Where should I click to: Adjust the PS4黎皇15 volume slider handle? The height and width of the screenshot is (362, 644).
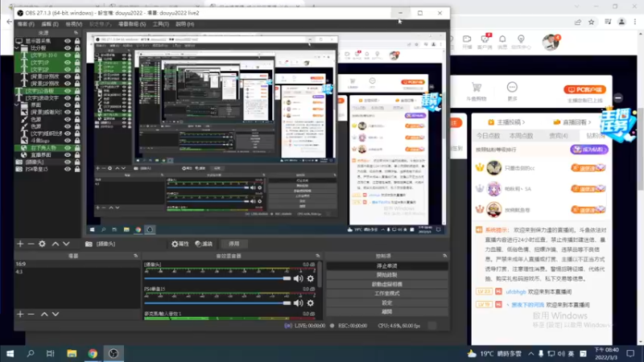click(287, 303)
